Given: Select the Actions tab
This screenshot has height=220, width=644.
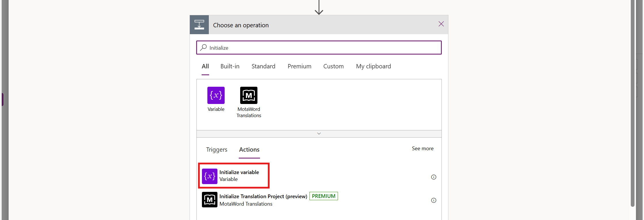Looking at the screenshot, I should pyautogui.click(x=249, y=150).
